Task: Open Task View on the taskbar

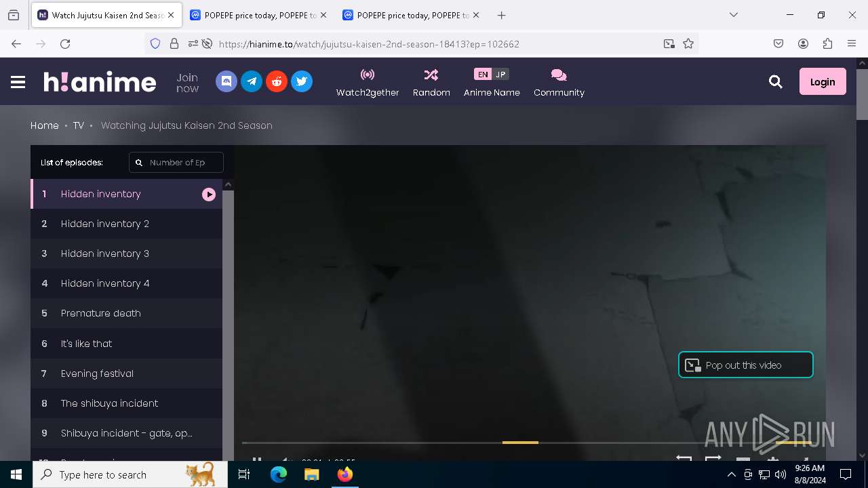Action: point(244,474)
